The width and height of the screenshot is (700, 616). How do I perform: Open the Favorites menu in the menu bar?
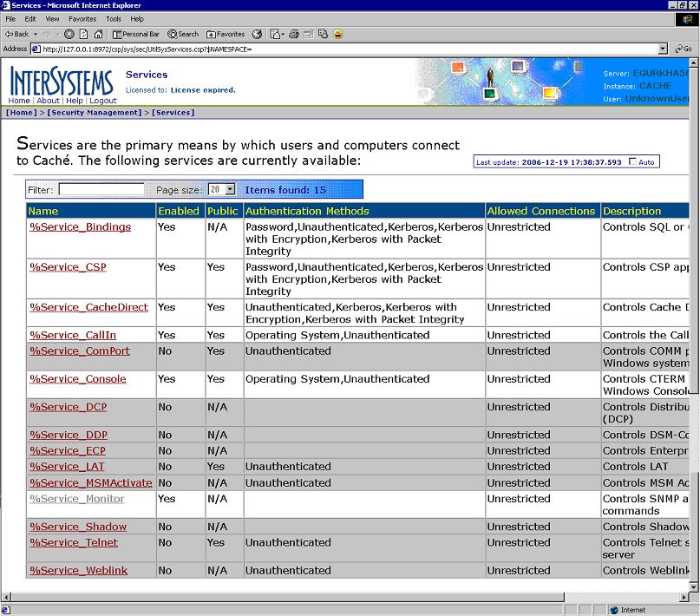click(x=82, y=19)
